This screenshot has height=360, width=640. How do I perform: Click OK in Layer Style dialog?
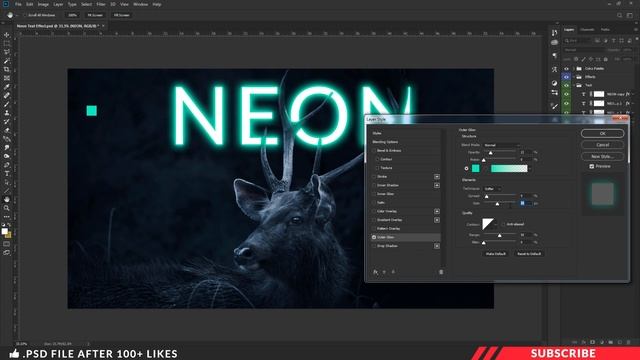pyautogui.click(x=602, y=133)
